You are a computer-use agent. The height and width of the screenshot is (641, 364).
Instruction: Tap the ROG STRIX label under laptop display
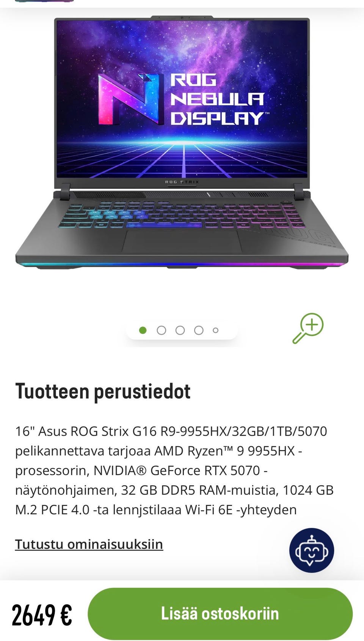tap(182, 182)
